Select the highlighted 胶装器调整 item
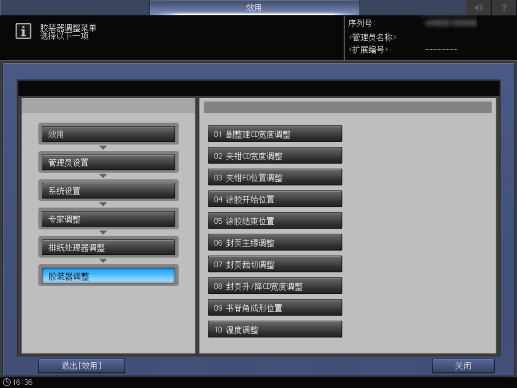This screenshot has width=517, height=388. pyautogui.click(x=108, y=276)
